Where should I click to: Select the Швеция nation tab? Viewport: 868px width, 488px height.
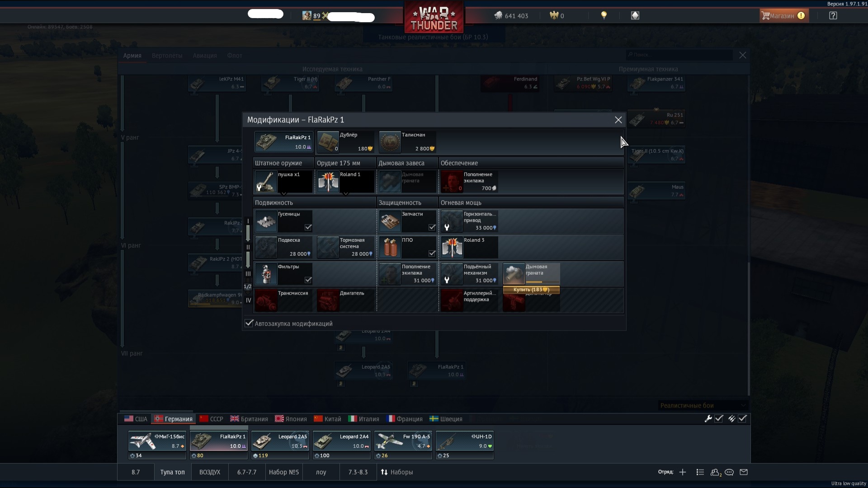click(x=446, y=419)
